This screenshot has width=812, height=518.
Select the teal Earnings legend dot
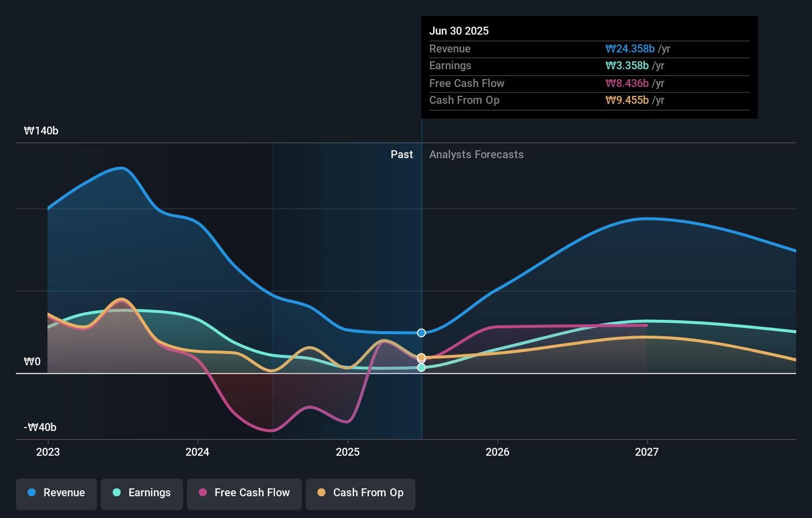(115, 493)
